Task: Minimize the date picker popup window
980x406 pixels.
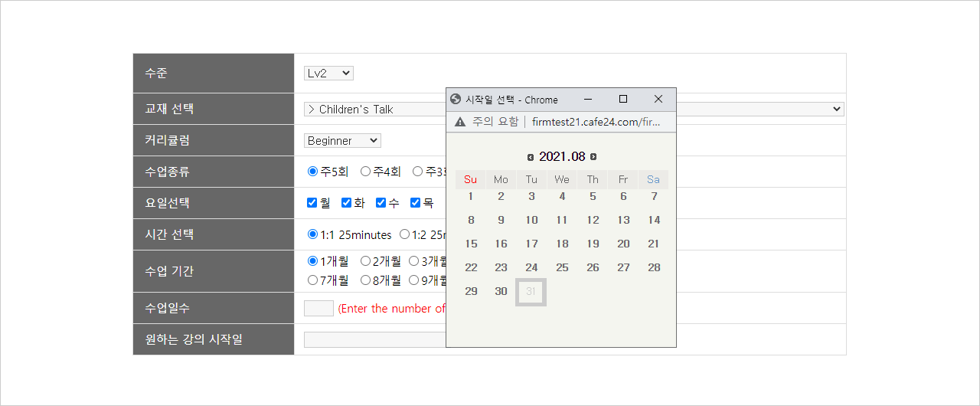Action: point(587,100)
